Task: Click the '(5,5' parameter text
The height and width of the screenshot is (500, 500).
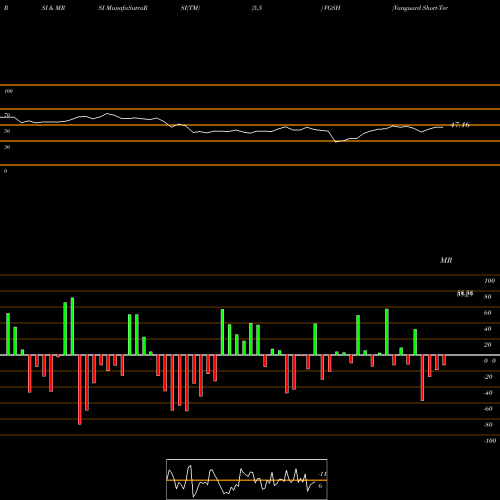Action: point(257,8)
